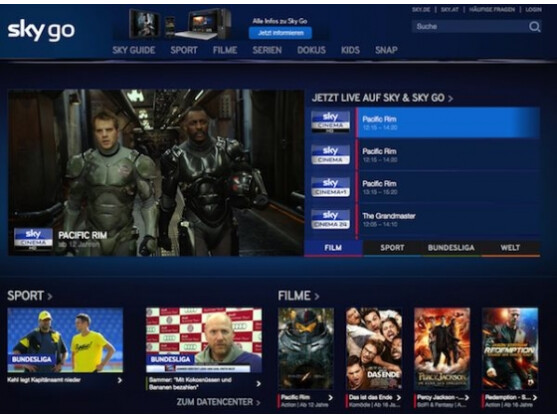This screenshot has height=418, width=557.
Task: Click the search magnifier icon
Action: point(534,27)
